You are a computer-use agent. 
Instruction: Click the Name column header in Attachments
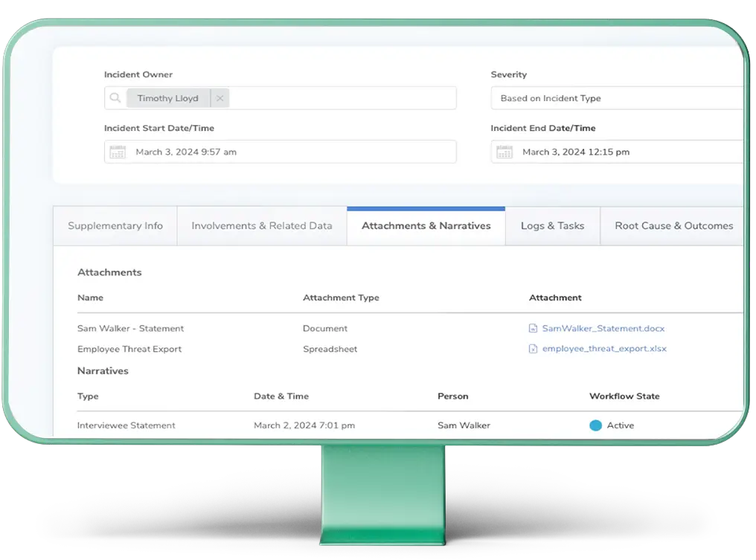pos(90,297)
